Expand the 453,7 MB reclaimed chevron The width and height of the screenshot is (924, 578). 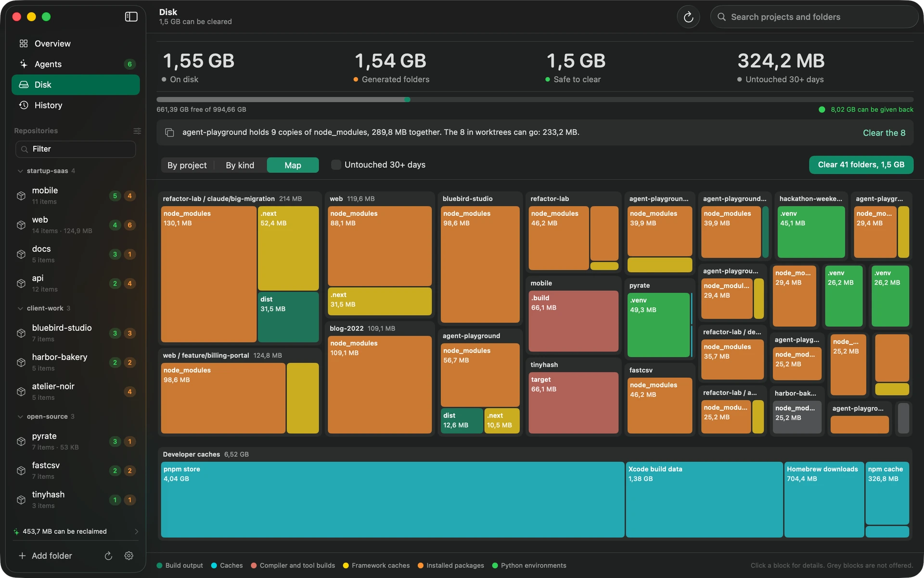click(x=136, y=532)
